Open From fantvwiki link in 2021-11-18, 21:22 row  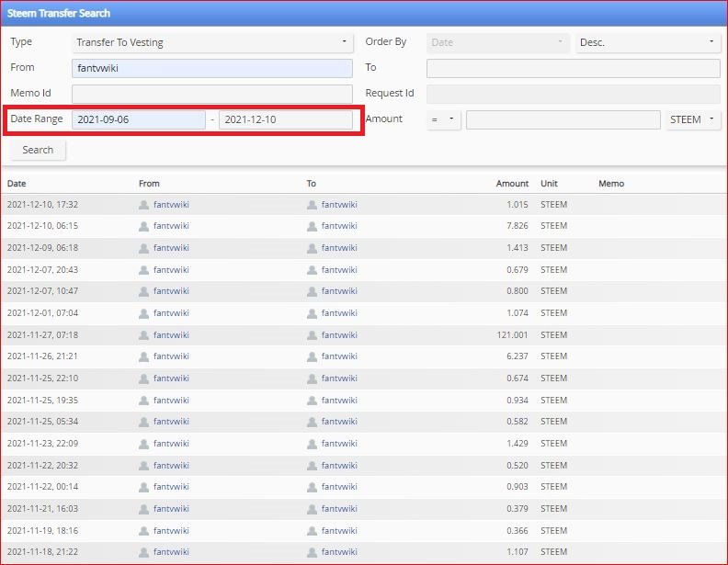click(x=171, y=552)
